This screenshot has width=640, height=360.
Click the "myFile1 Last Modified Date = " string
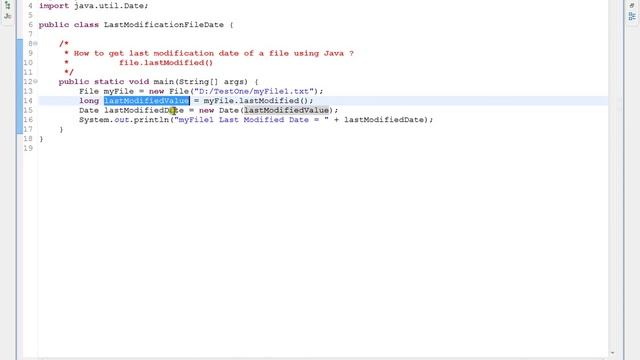point(251,120)
